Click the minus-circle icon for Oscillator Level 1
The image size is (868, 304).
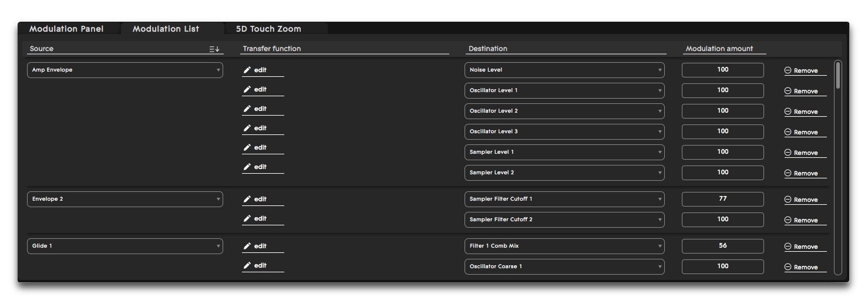tap(788, 91)
